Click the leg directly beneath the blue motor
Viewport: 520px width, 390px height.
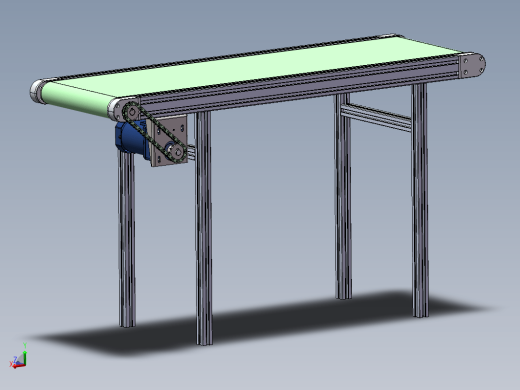click(x=127, y=238)
